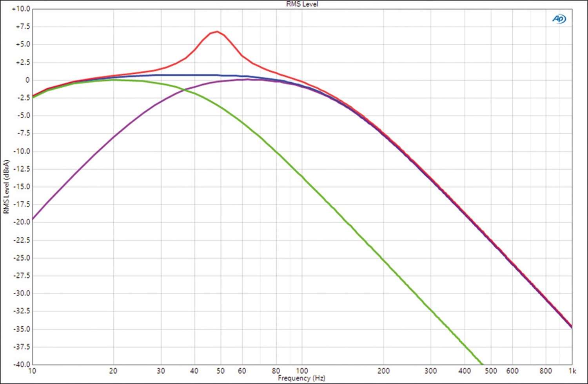Click the 10 Hz x-axis label
The height and width of the screenshot is (384, 588).
pyautogui.click(x=32, y=371)
